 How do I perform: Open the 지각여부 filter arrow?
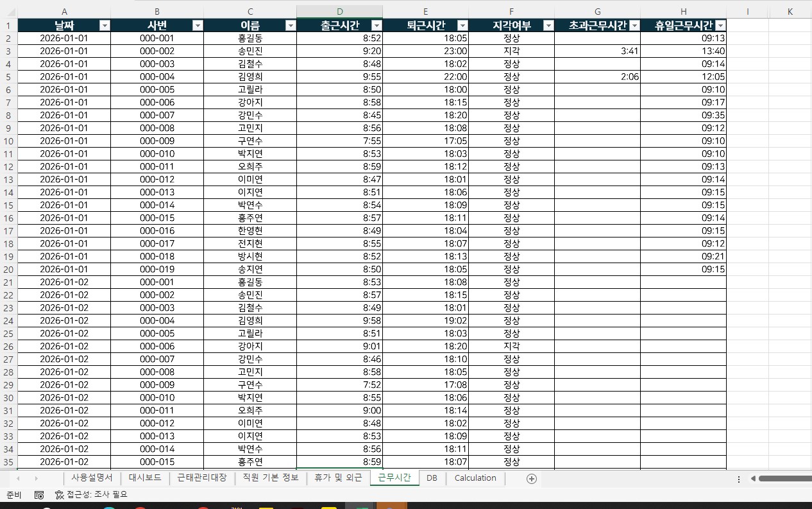pos(548,26)
